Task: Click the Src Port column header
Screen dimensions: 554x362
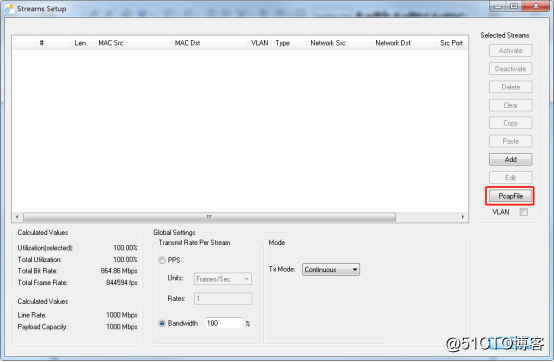Action: pyautogui.click(x=452, y=43)
